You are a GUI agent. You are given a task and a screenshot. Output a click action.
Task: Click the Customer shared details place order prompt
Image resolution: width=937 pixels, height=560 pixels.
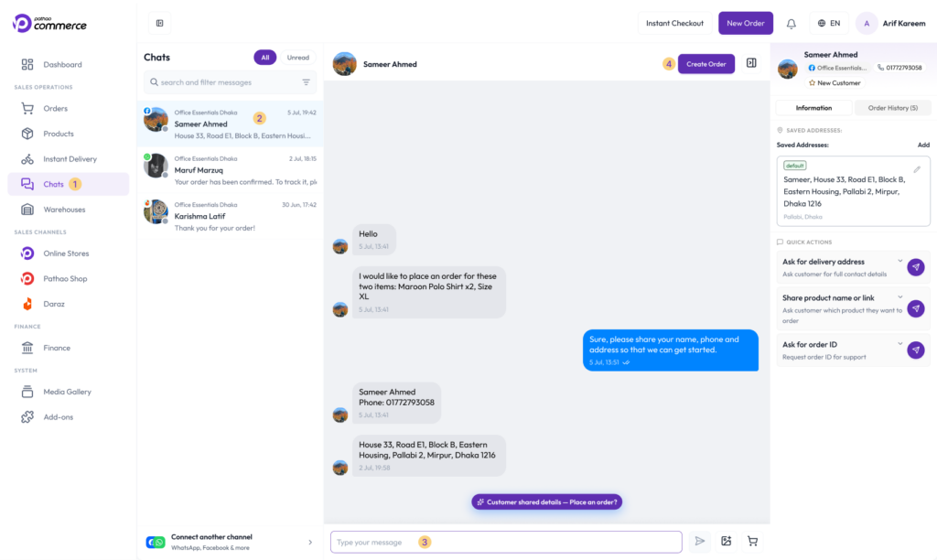tap(547, 502)
